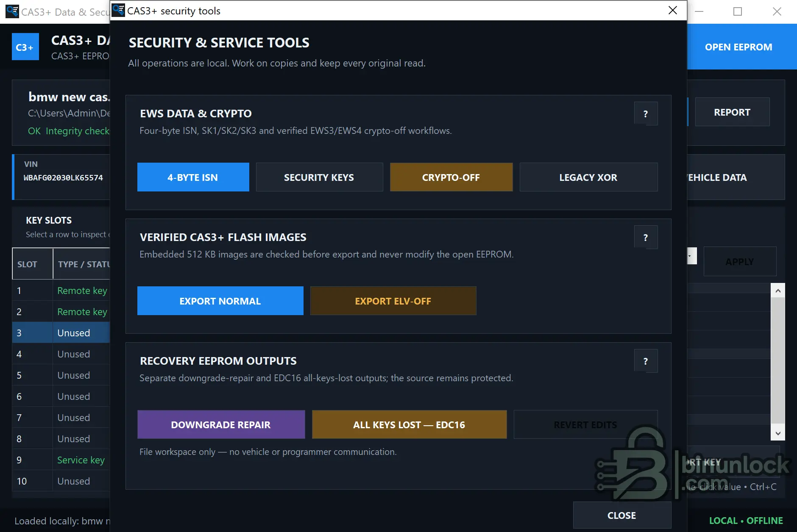Screen dimensions: 797x532
Task: Click ALL KEYS LOST — EDC16 button
Action: point(410,424)
